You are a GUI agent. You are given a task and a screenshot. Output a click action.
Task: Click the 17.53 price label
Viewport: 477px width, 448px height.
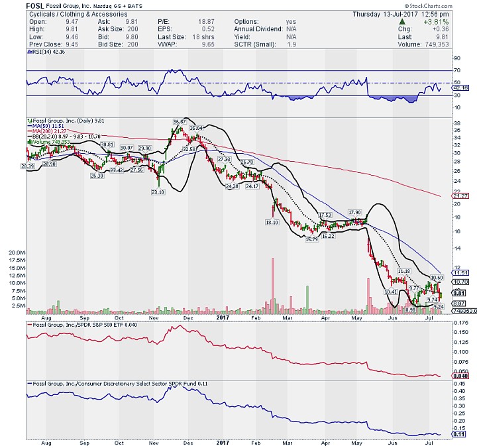(325, 215)
